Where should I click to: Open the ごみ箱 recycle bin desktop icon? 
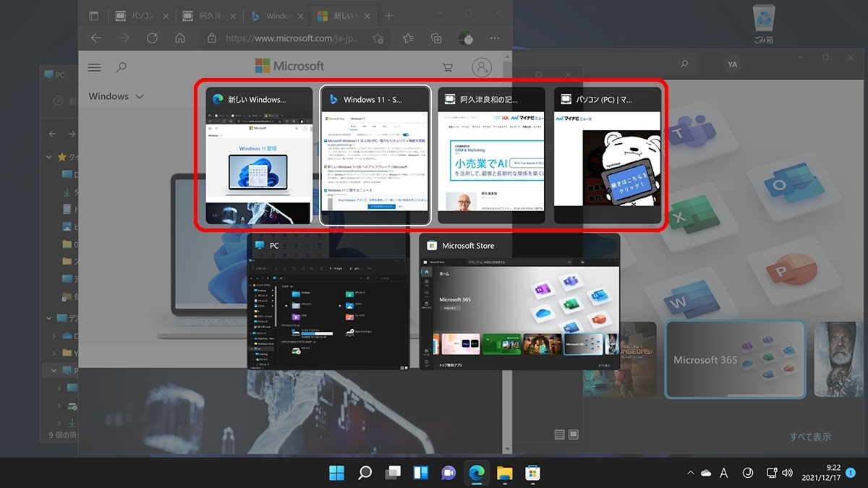(764, 24)
